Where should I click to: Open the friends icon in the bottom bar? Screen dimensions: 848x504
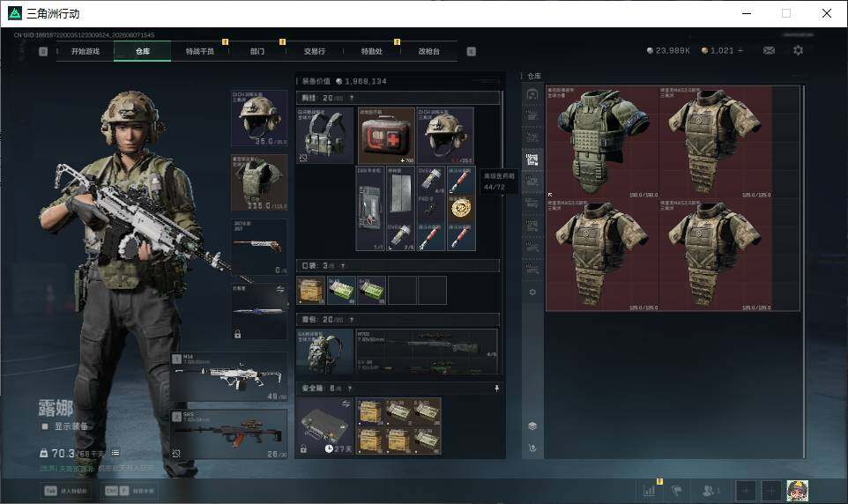[x=710, y=491]
